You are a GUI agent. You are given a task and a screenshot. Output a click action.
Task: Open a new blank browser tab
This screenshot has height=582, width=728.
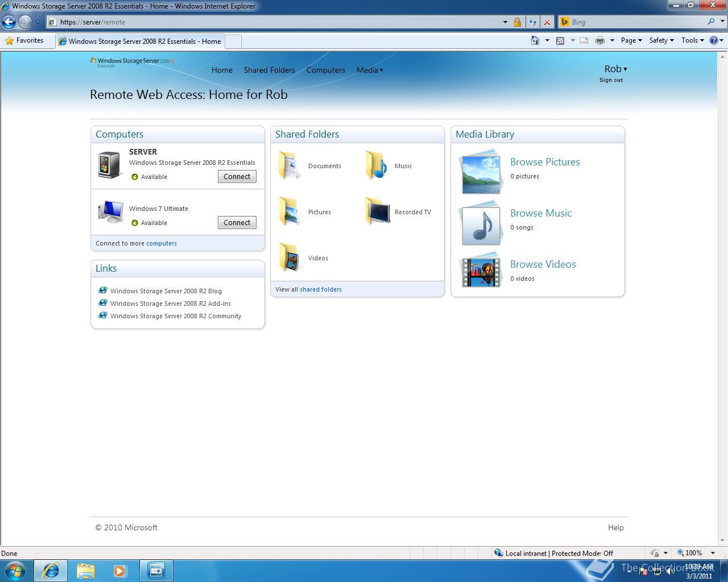click(233, 41)
